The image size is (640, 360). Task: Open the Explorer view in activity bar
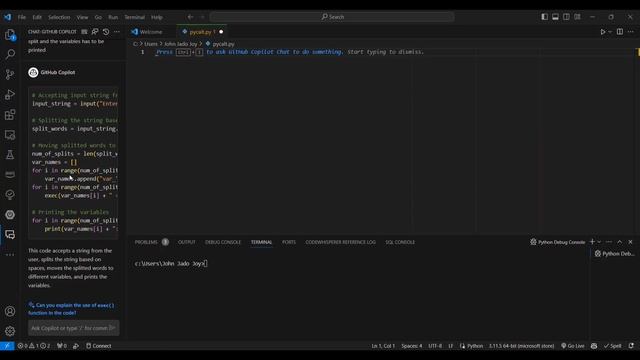pyautogui.click(x=10, y=35)
